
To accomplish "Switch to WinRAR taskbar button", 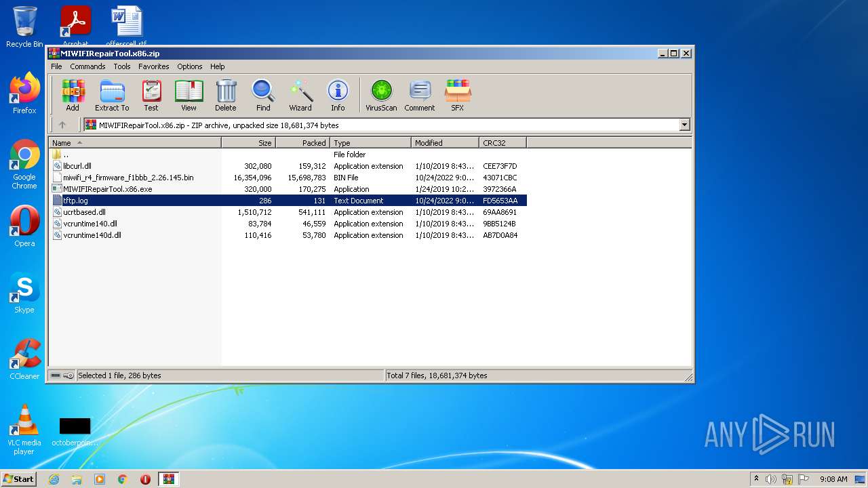I will (x=168, y=479).
